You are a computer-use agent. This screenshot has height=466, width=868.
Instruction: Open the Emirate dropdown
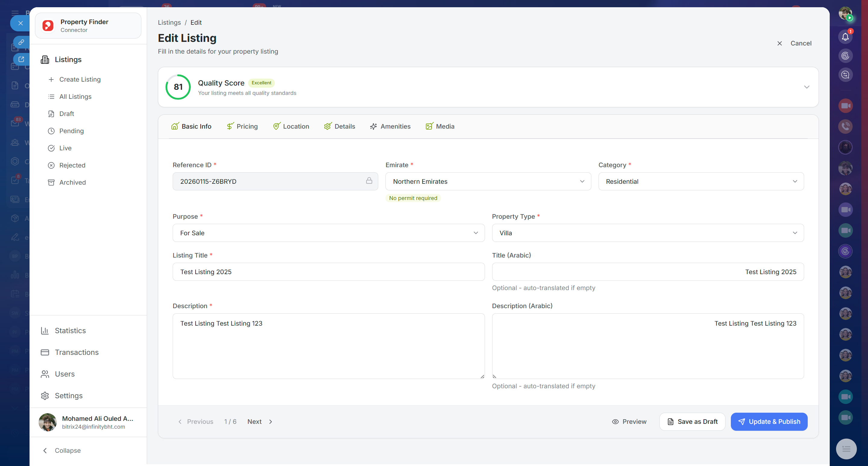pos(488,181)
